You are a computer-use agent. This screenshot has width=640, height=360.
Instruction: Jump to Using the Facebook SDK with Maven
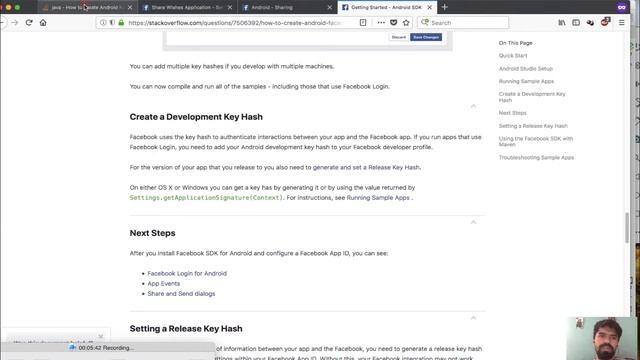pos(536,142)
